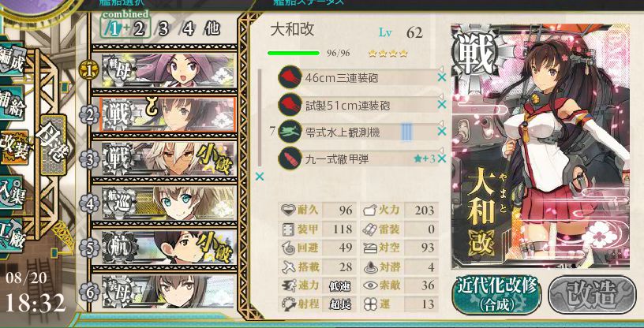Click the 改造 remodel button

coord(592,296)
